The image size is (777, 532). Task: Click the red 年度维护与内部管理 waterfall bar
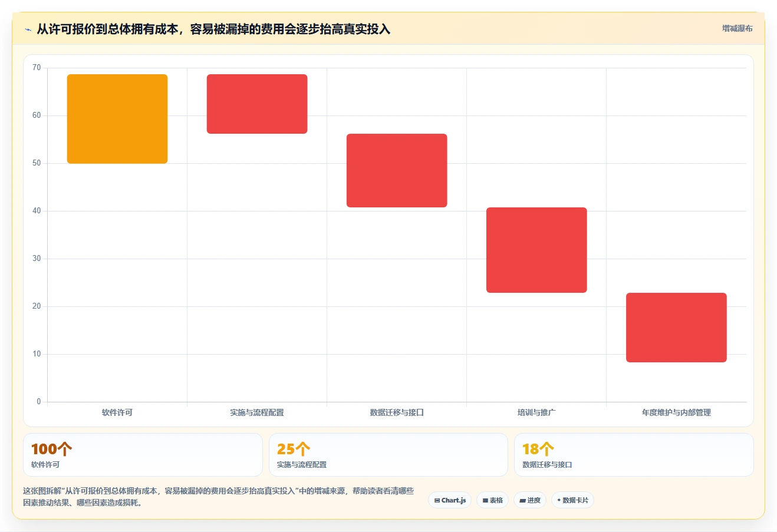point(676,328)
